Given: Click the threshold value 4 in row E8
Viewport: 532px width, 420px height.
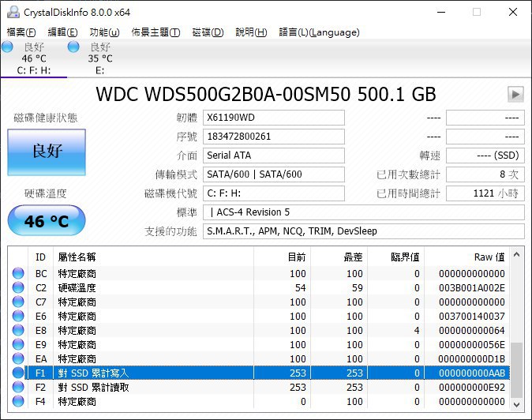Looking at the screenshot, I should pyautogui.click(x=417, y=331).
